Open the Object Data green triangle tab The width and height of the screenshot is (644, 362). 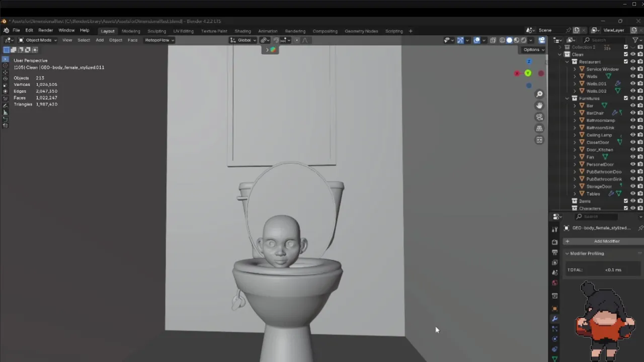[554, 358]
